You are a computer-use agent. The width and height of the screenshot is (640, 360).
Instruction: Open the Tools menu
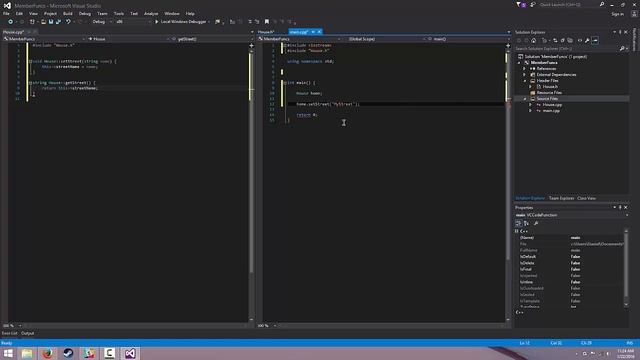tap(119, 13)
